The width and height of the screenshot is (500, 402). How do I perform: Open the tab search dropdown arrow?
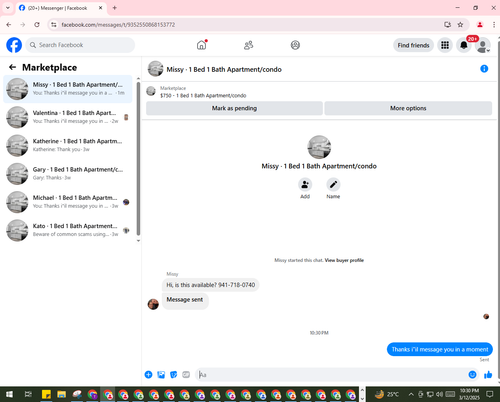8,8
